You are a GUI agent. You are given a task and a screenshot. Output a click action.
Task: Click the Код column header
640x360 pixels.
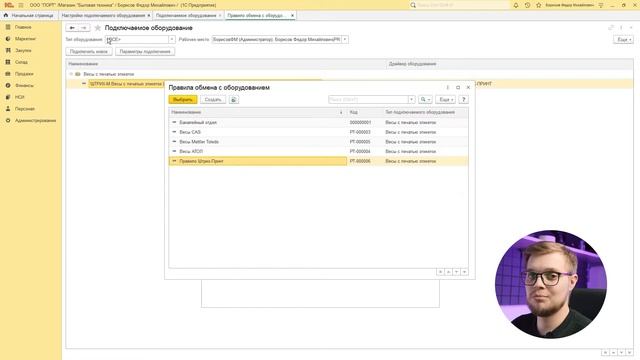coord(364,112)
